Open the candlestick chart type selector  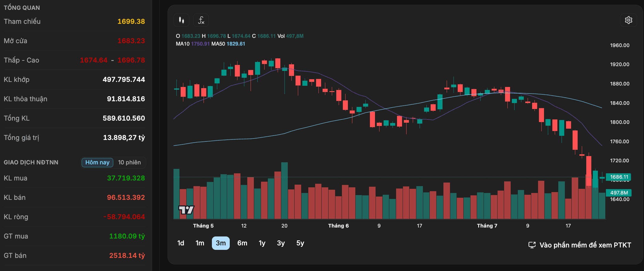(181, 20)
